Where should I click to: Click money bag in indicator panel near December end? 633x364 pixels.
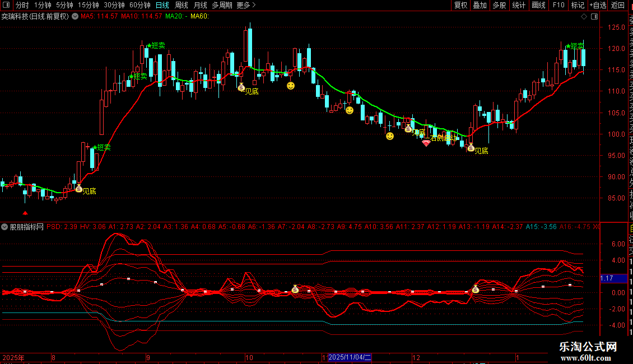coord(476,289)
